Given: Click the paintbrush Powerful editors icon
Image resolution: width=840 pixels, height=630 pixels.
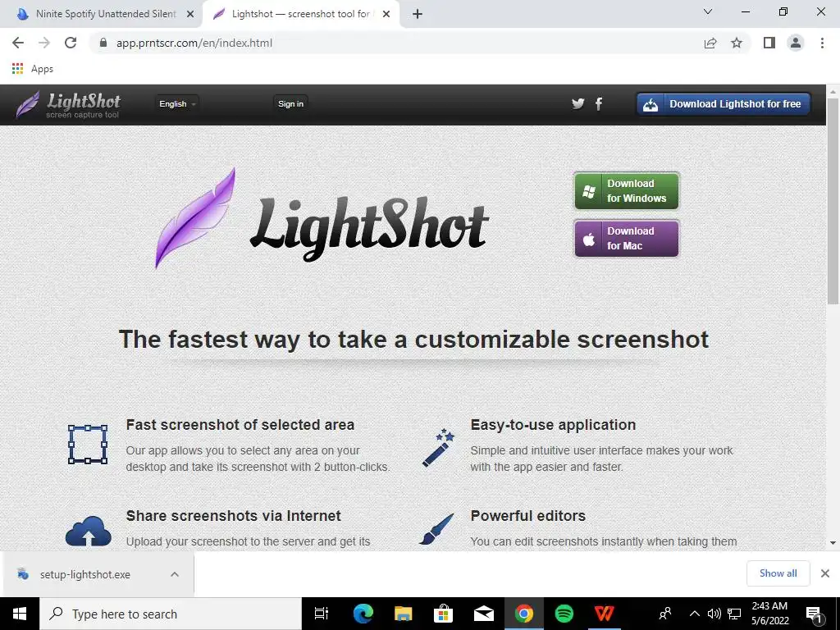Looking at the screenshot, I should (436, 529).
